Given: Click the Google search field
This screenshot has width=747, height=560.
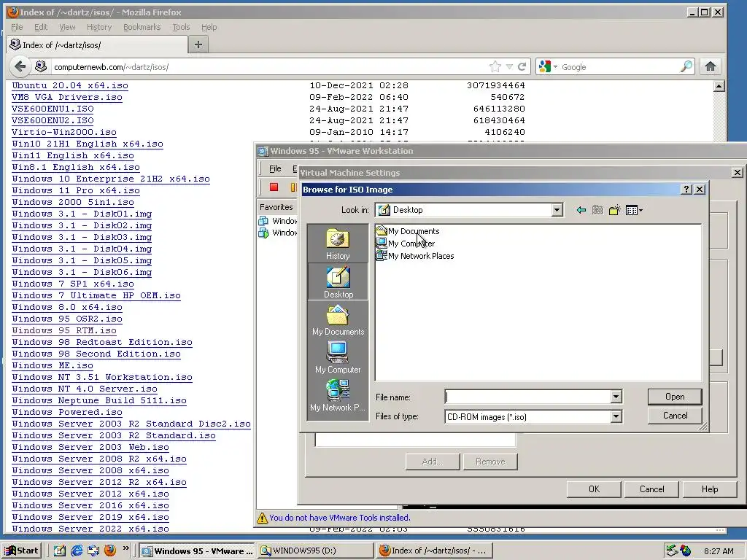Looking at the screenshot, I should [619, 66].
